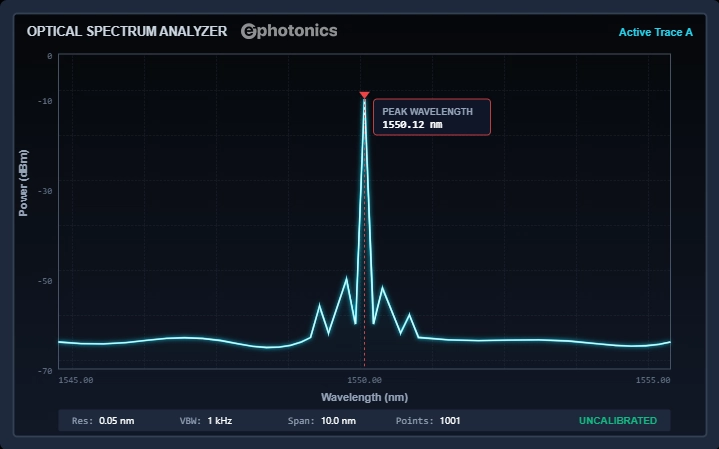This screenshot has width=719, height=449.
Task: Click the 1545.00 wavelength axis label
Action: pyautogui.click(x=76, y=380)
